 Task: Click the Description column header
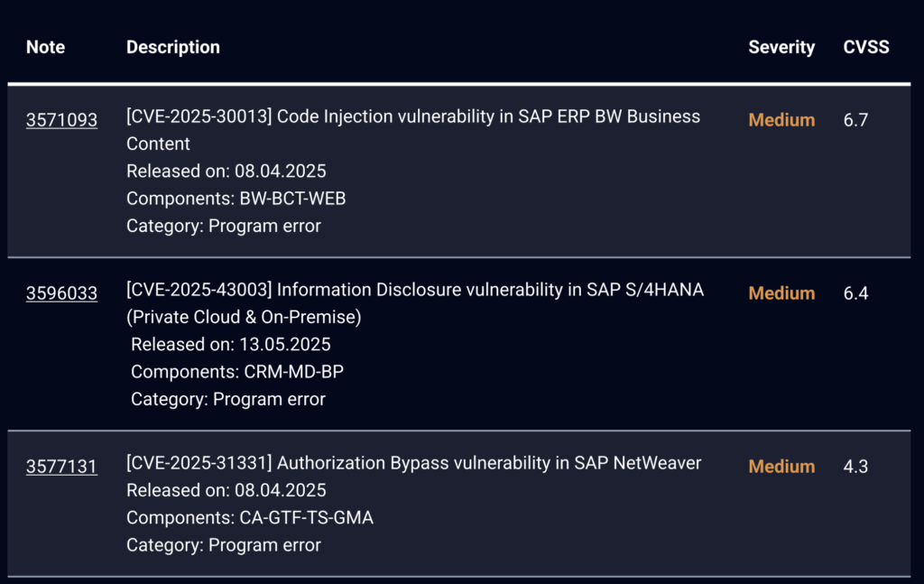172,47
